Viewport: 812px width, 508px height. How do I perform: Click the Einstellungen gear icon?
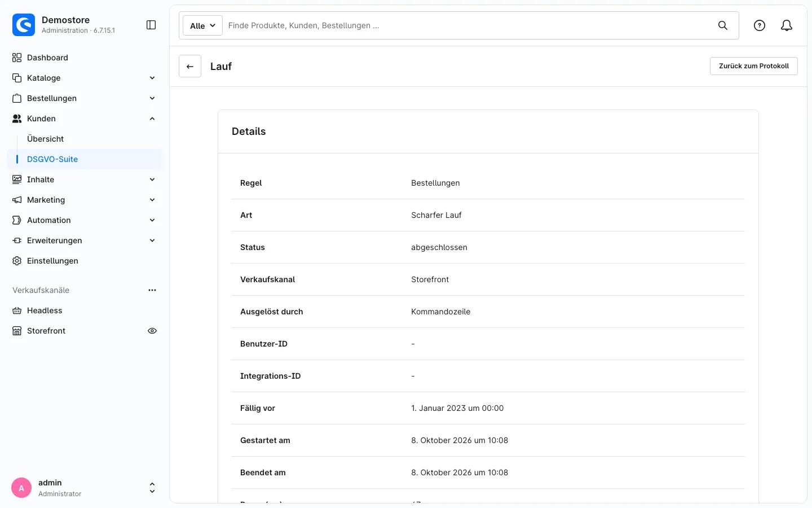(x=17, y=261)
